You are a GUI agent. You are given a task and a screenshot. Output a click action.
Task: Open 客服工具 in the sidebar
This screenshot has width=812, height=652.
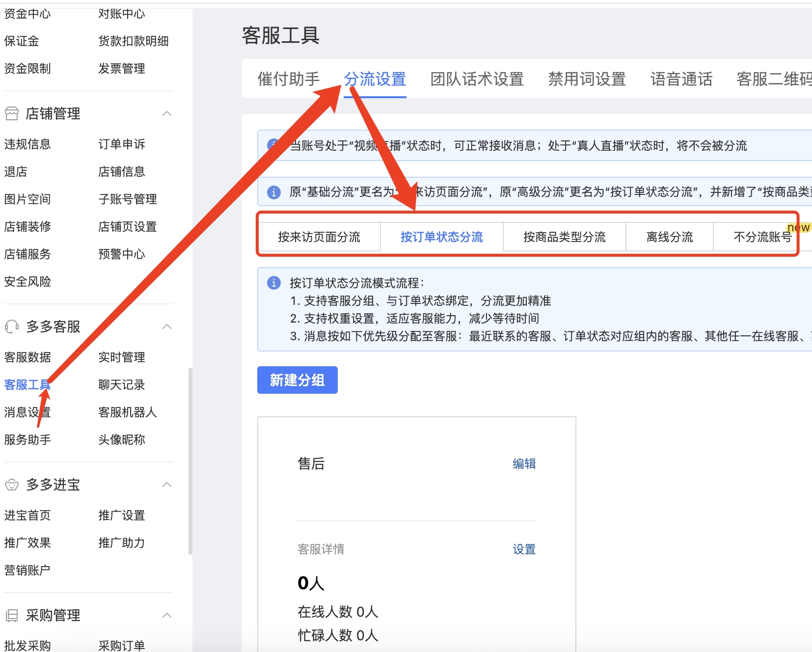pyautogui.click(x=27, y=385)
